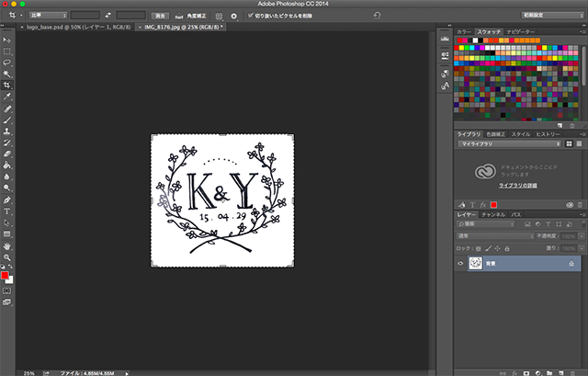Screen dimensions: 588x376
Task: Open the crop overlay grid options
Action: tap(219, 17)
